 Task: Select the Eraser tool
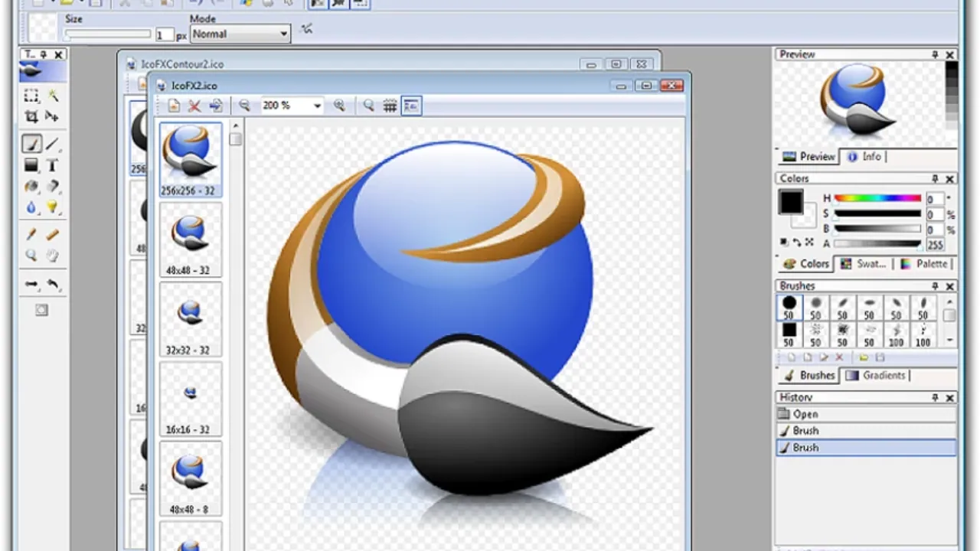pyautogui.click(x=52, y=186)
